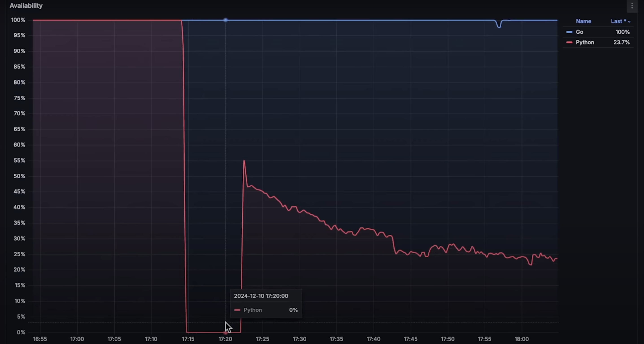Viewport: 644px width, 344px height.
Task: Click the highlighted Go data point marker
Action: coord(226,20)
